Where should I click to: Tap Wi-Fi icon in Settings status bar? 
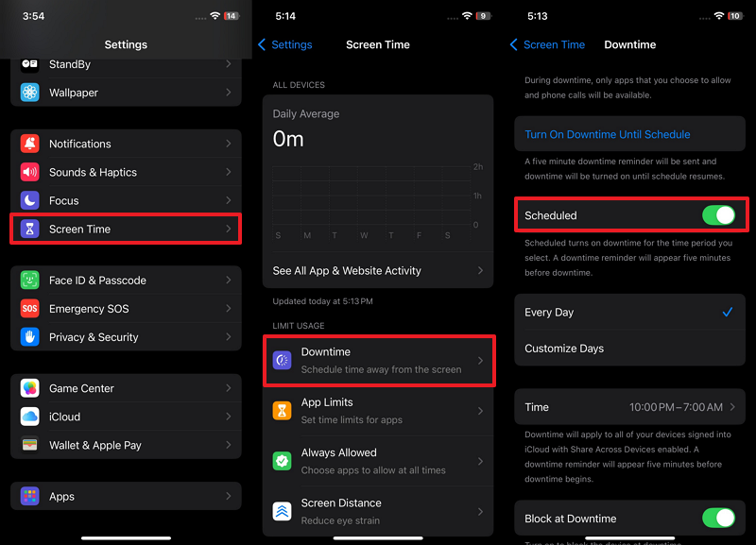click(x=215, y=16)
